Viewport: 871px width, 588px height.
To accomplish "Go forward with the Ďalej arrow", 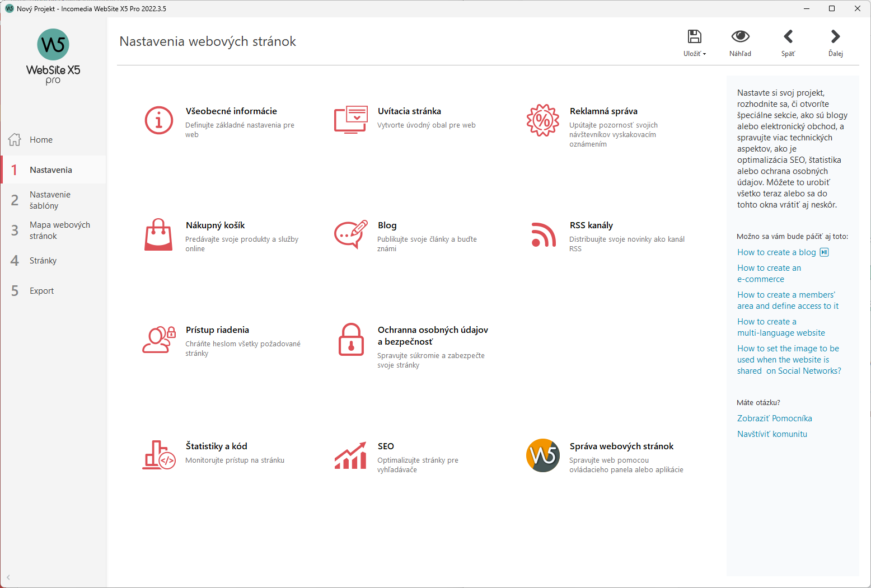I will click(x=836, y=36).
